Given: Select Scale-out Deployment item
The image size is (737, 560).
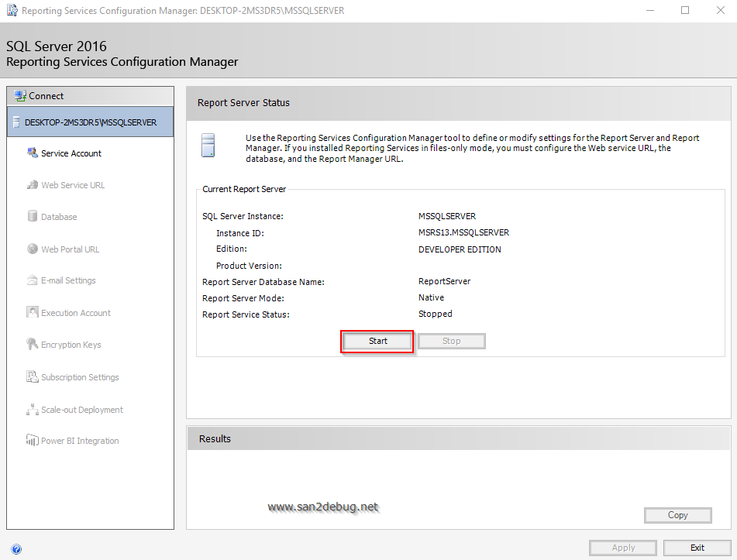Looking at the screenshot, I should 82,410.
